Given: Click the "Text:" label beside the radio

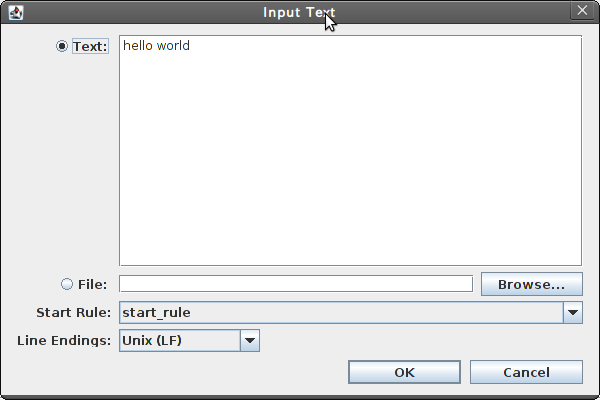Looking at the screenshot, I should tap(90, 46).
